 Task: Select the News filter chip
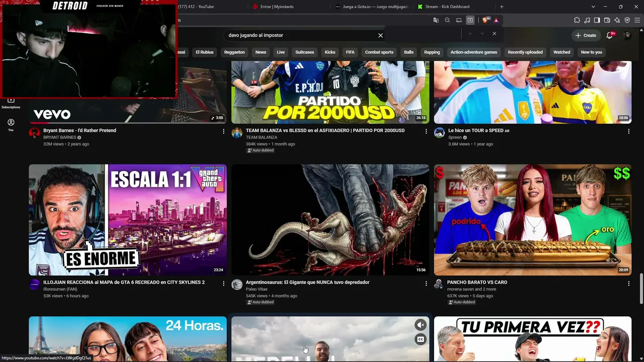click(261, 52)
